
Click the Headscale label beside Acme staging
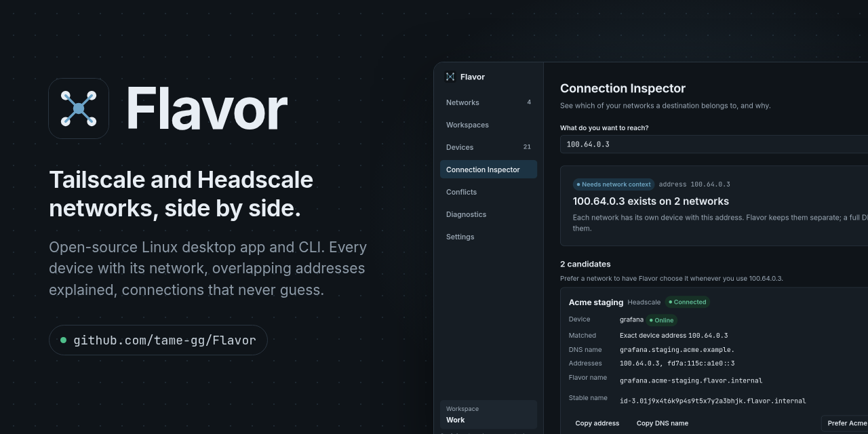click(644, 302)
